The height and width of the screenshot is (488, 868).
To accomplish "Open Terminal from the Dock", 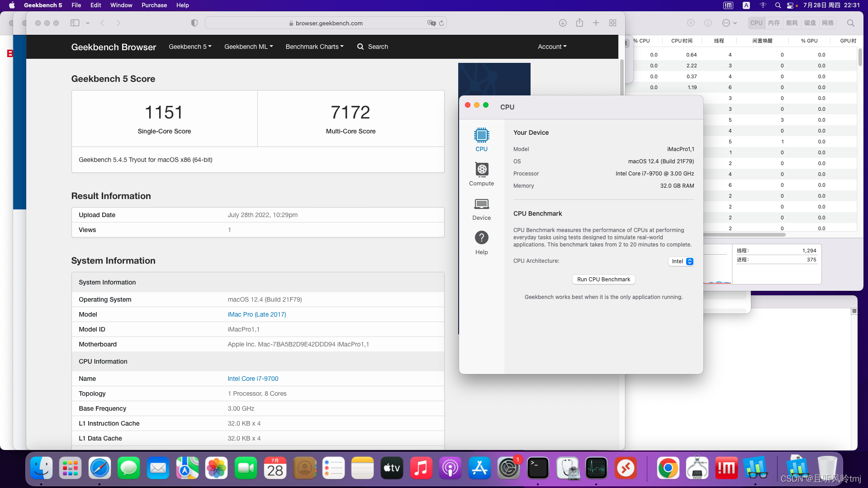I will (x=538, y=468).
